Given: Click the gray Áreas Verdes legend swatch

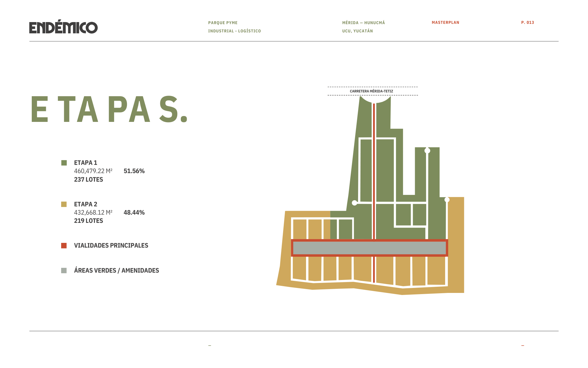Looking at the screenshot, I should pyautogui.click(x=64, y=270).
